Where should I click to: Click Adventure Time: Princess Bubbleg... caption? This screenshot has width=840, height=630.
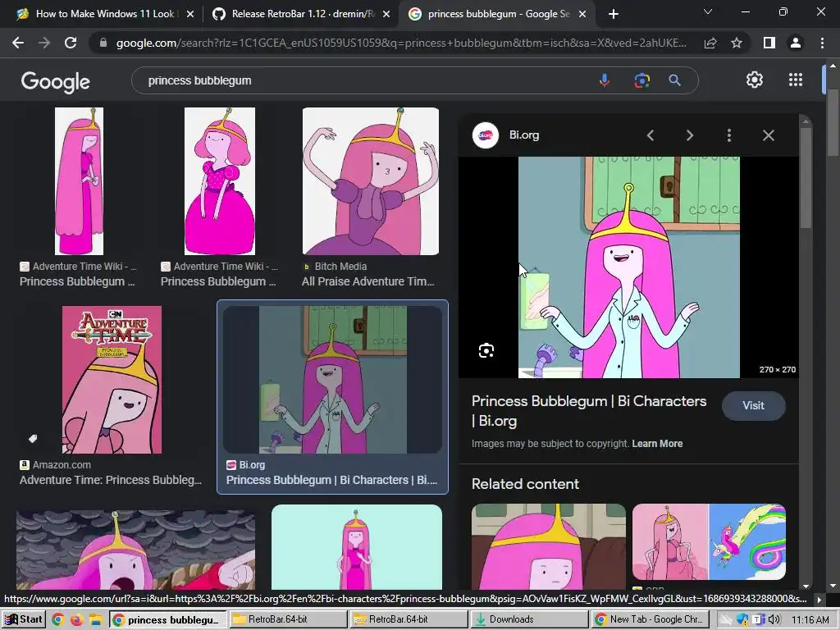pyautogui.click(x=111, y=480)
